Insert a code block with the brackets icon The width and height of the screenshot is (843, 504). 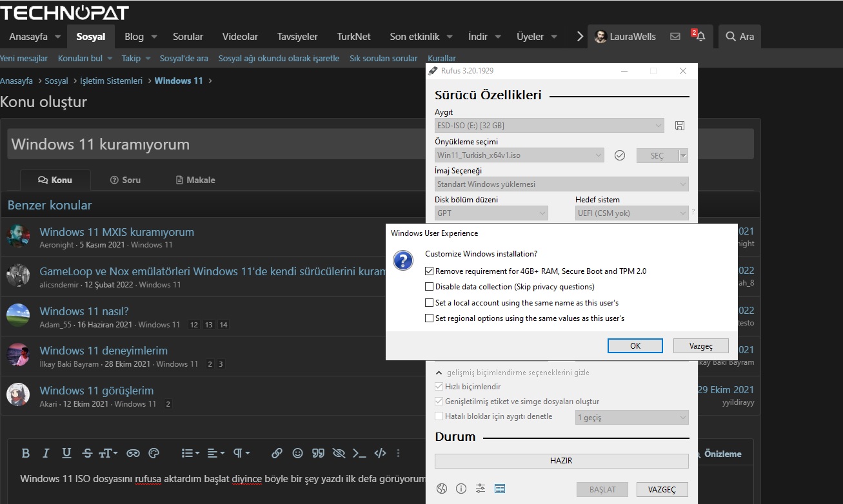pyautogui.click(x=380, y=453)
